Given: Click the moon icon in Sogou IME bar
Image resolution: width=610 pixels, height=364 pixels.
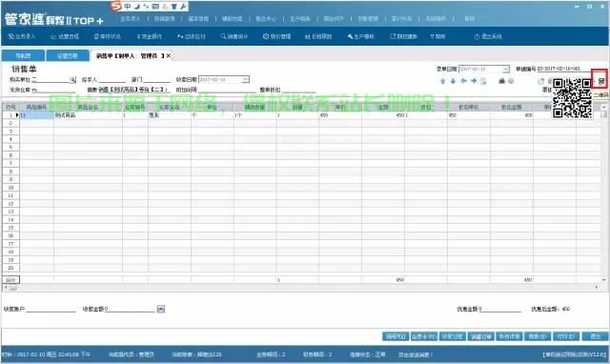Looking at the screenshot, I should [x=137, y=7].
